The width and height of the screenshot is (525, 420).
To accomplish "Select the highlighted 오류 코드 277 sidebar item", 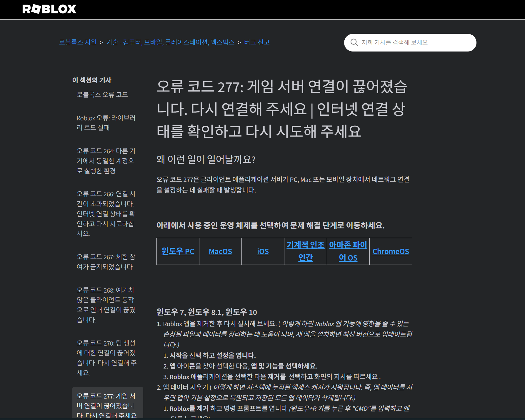I will coord(108,403).
